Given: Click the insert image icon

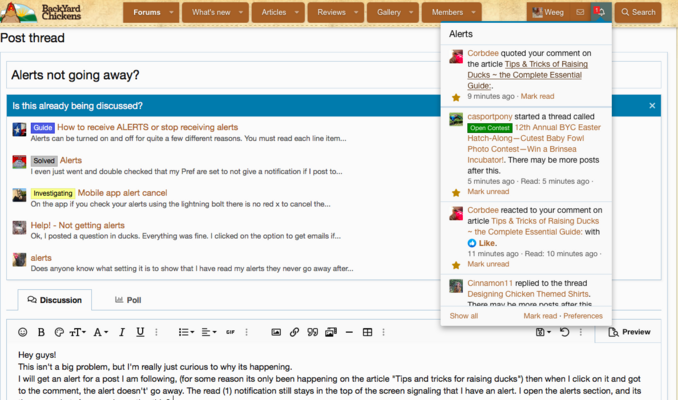Looking at the screenshot, I should [276, 332].
